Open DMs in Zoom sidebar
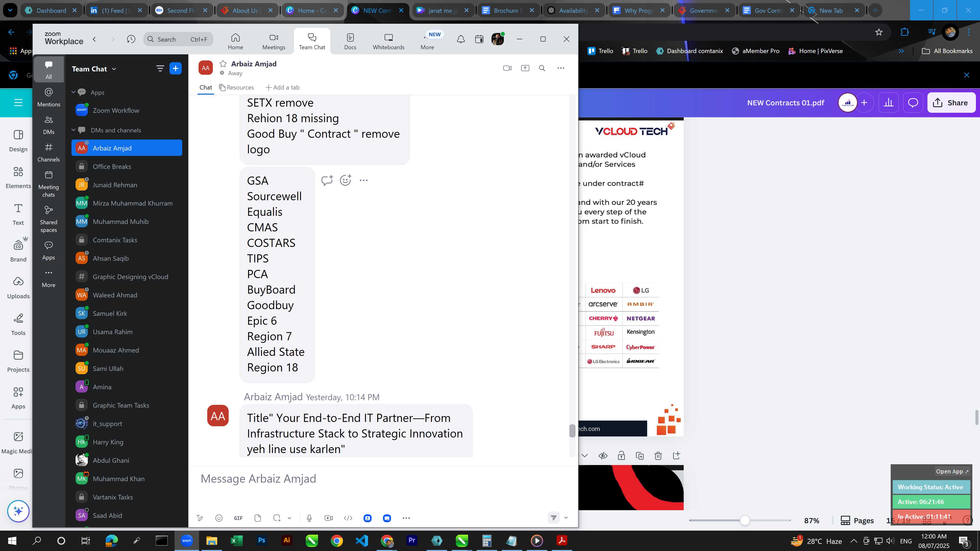 (x=49, y=125)
